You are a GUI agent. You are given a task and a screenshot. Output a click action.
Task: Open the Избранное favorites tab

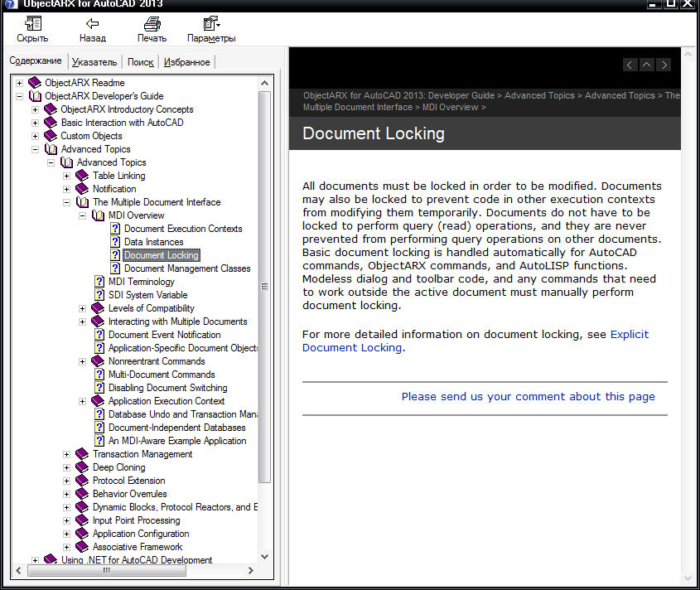point(186,62)
